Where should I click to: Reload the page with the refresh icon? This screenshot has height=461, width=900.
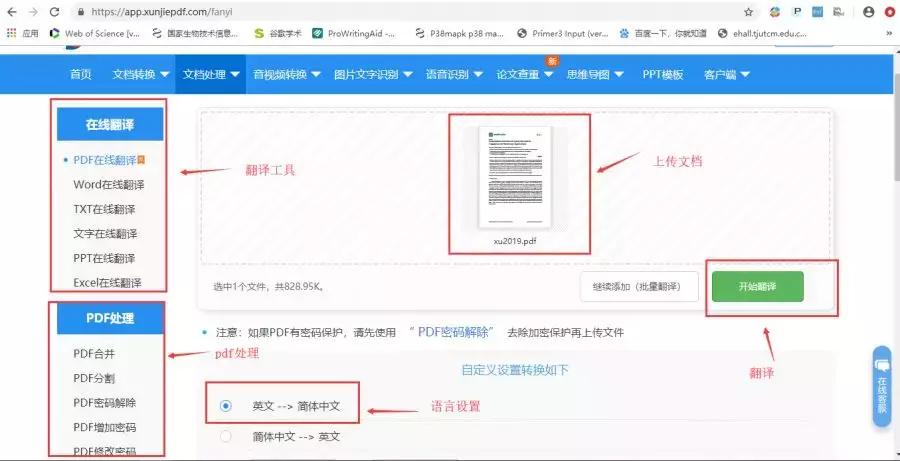[55, 11]
